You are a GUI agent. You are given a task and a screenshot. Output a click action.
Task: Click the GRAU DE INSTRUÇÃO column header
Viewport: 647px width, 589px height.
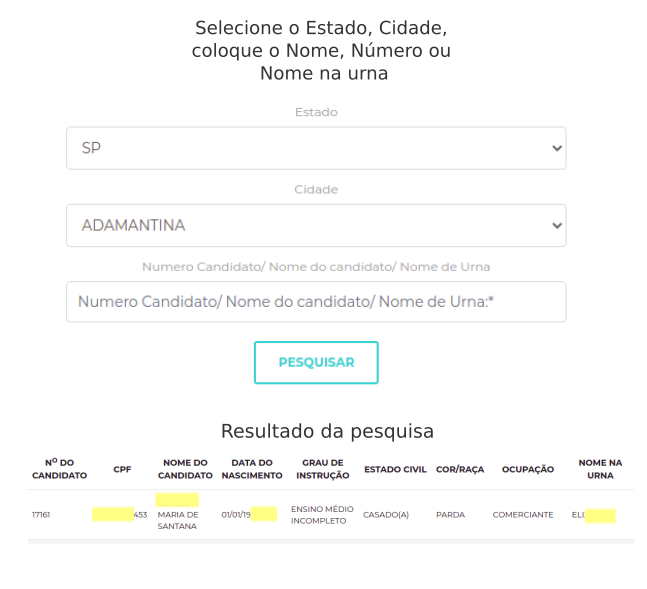click(322, 468)
